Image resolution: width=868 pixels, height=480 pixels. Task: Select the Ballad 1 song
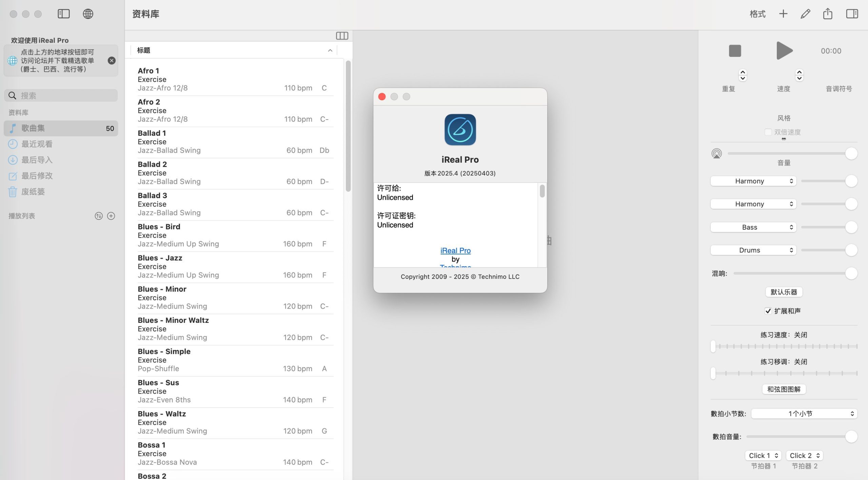click(235, 142)
